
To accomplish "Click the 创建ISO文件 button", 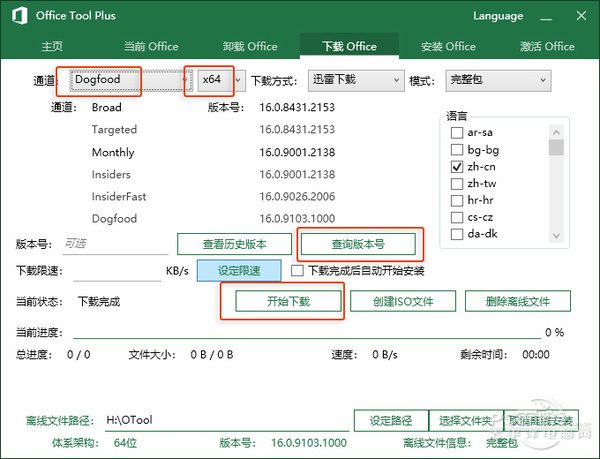I will [x=403, y=301].
